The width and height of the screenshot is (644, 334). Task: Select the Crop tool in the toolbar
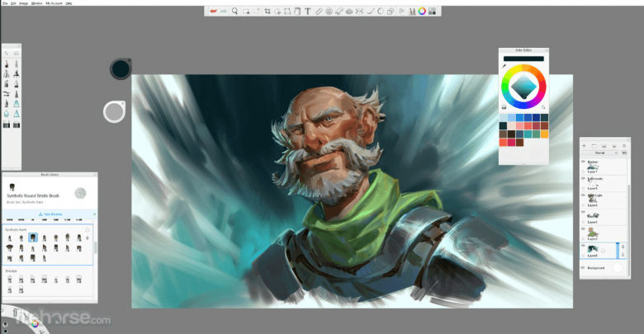point(266,12)
